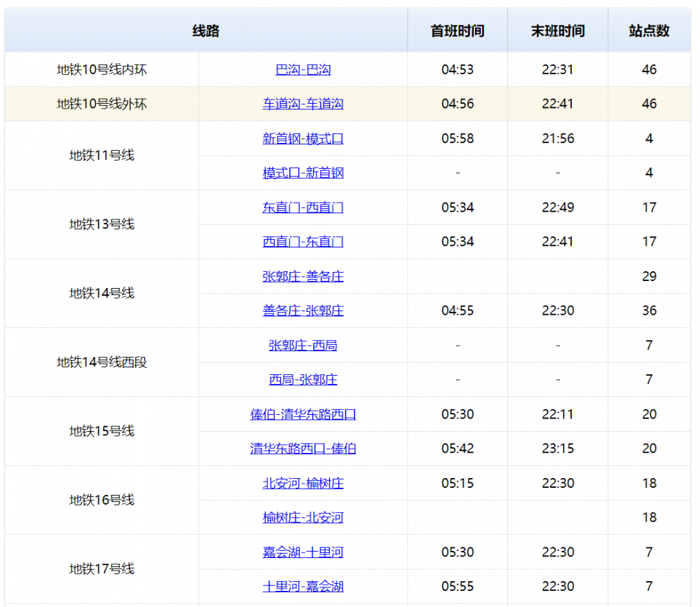The height and width of the screenshot is (607, 700).
Task: Open the 东直门-西直门 route
Action: (x=303, y=207)
